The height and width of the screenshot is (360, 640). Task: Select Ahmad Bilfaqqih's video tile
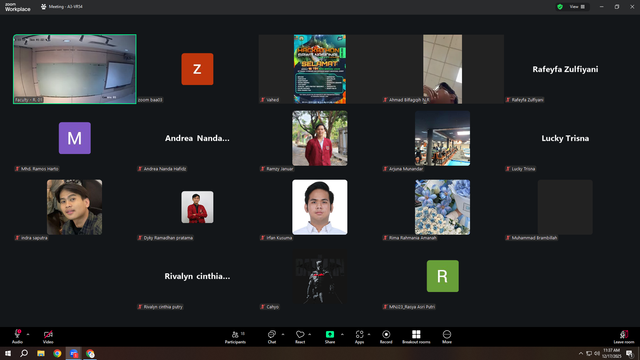tap(442, 69)
